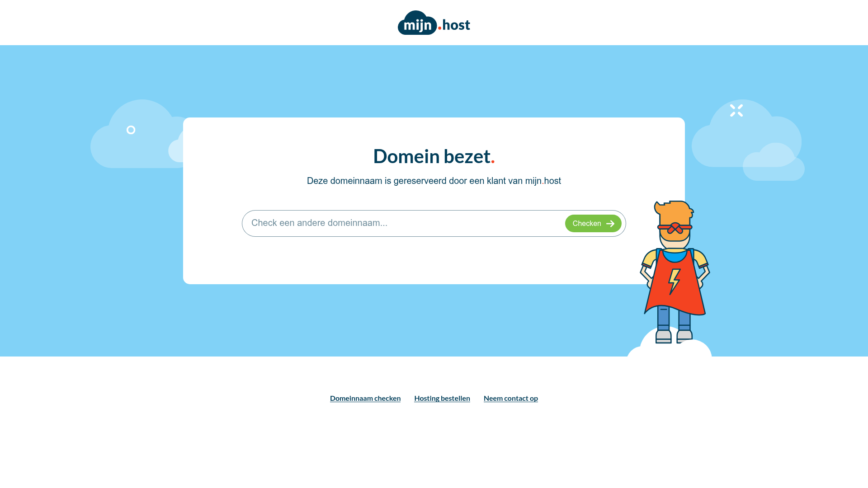Open the Neem contact op link
The height and width of the screenshot is (488, 868).
point(510,398)
